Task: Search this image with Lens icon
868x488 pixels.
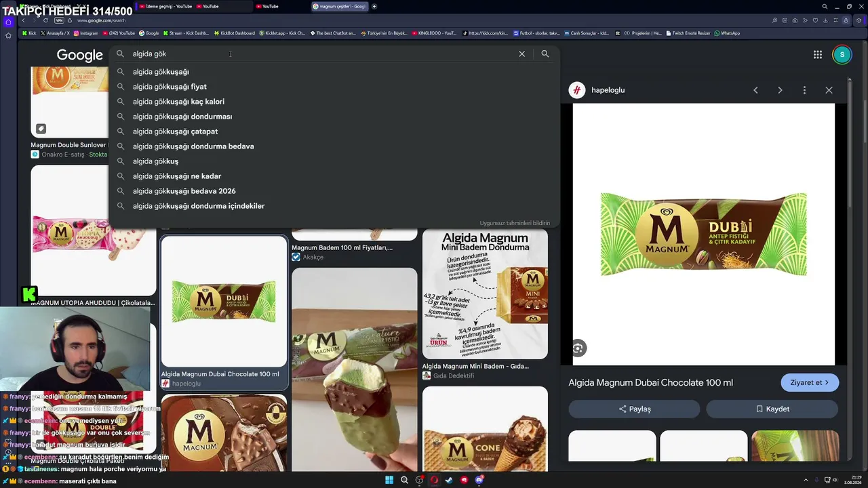Action: [578, 348]
